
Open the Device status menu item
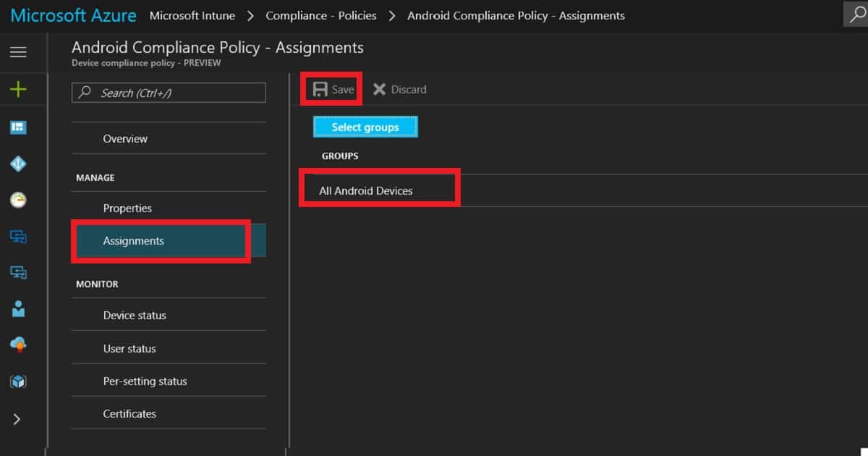[x=169, y=315]
